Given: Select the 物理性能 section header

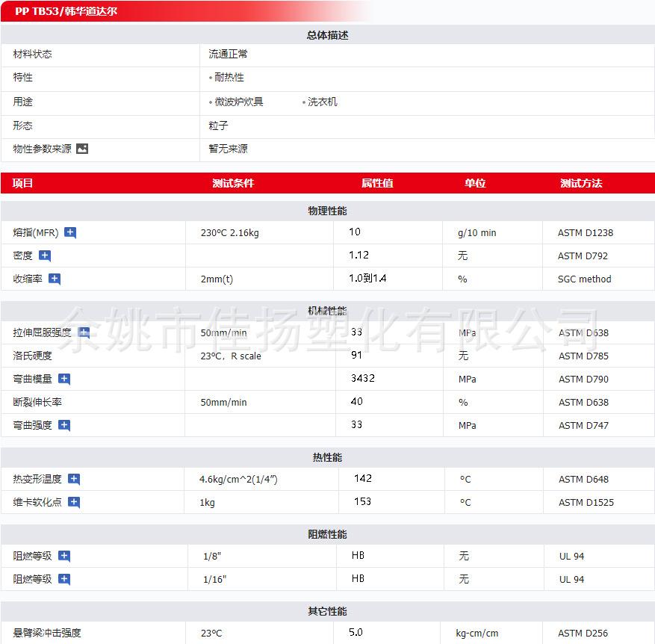Looking at the screenshot, I should 327,211.
